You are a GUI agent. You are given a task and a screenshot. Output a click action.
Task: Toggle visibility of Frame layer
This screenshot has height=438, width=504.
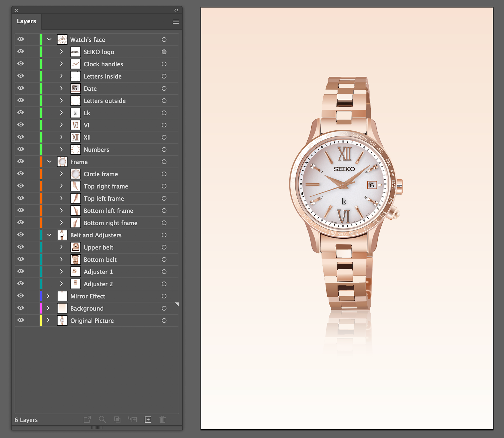coord(21,161)
